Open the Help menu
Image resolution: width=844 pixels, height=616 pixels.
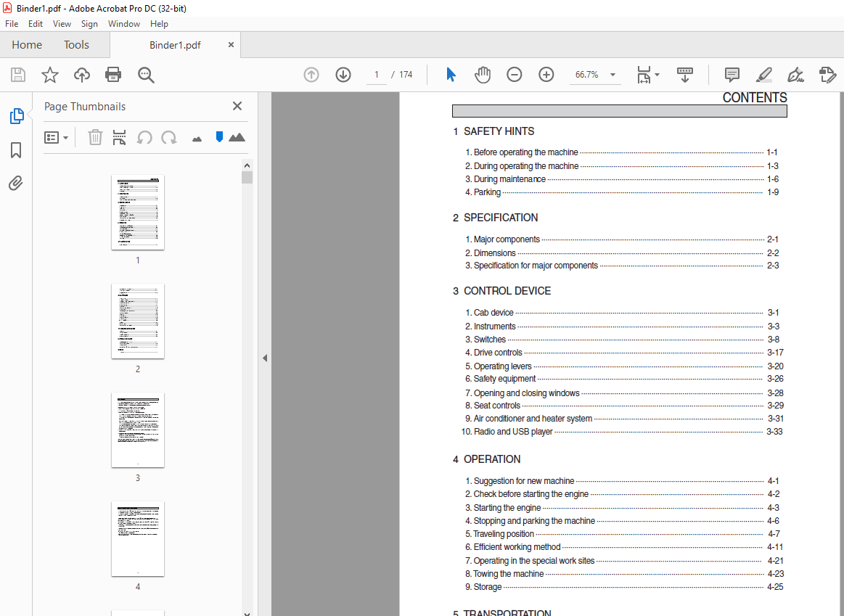[160, 24]
